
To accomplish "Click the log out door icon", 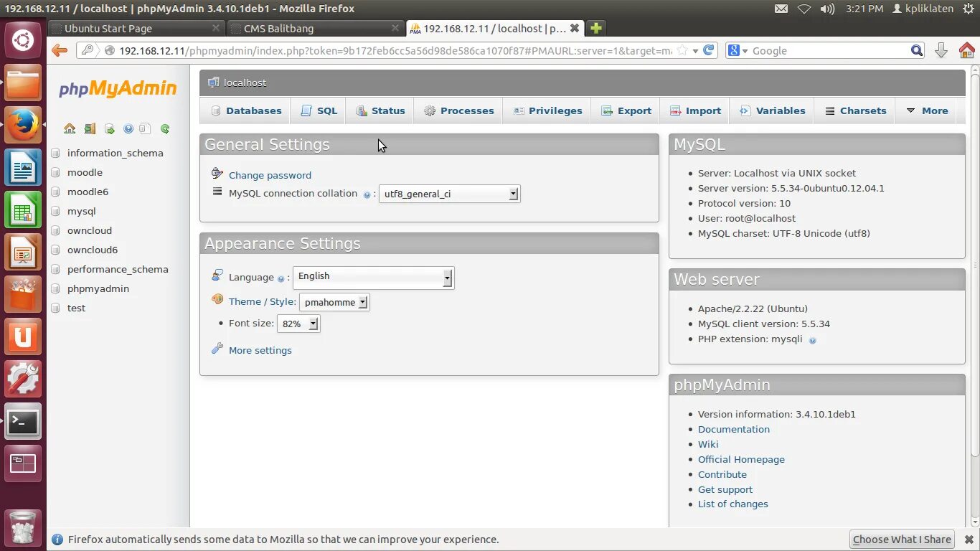I will point(89,129).
